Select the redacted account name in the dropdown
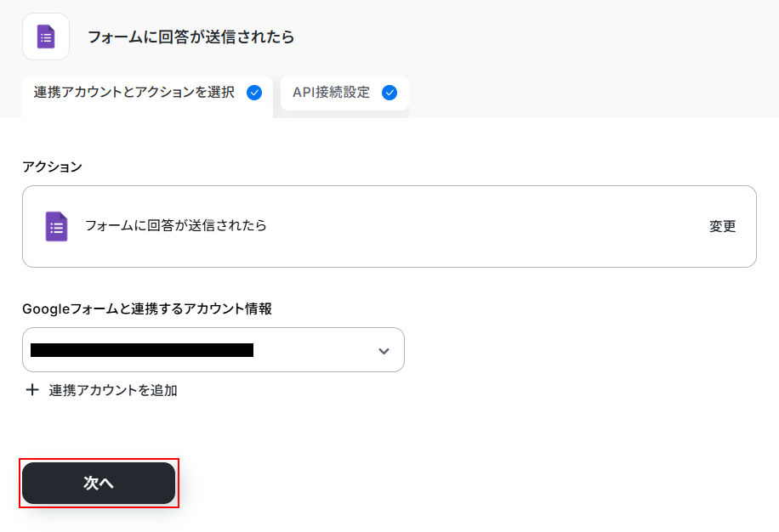779x532 pixels. [142, 350]
